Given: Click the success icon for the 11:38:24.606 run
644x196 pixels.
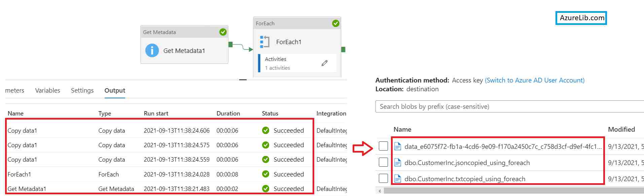Looking at the screenshot, I should (265, 130).
